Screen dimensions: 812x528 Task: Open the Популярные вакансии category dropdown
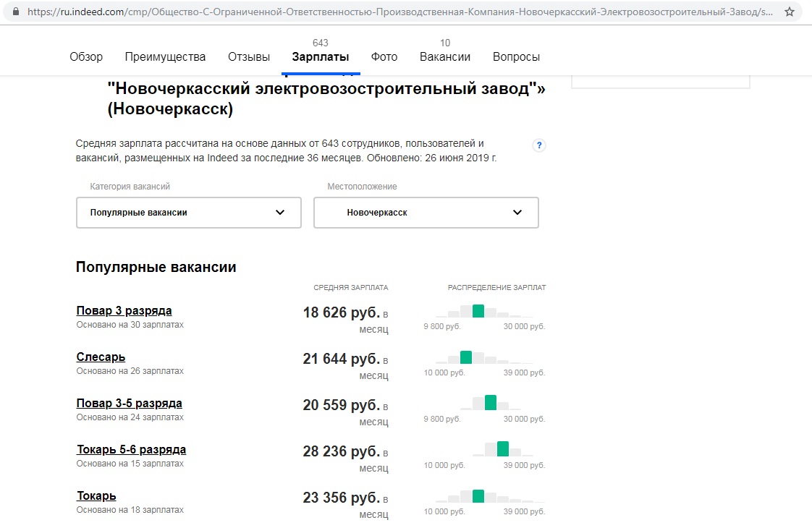[x=188, y=213]
